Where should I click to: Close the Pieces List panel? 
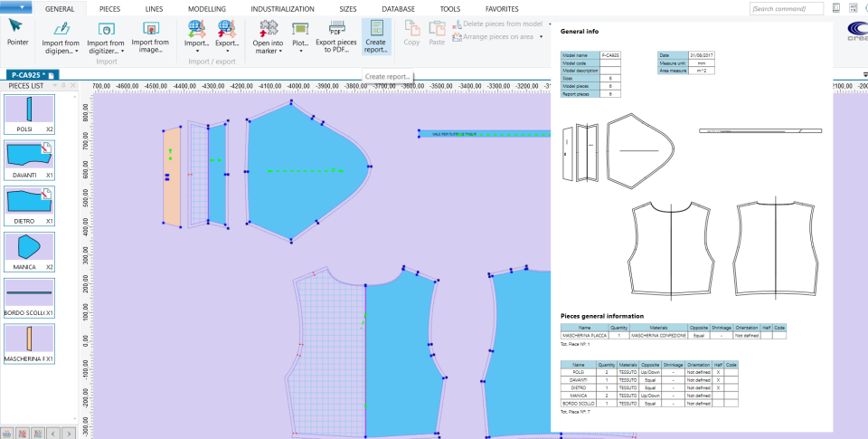(72, 86)
